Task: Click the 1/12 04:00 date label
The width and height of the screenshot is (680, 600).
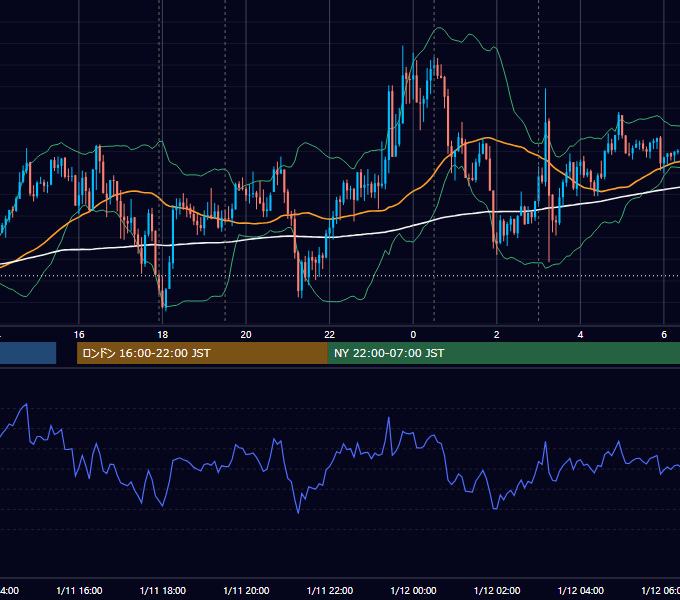Action: point(581,591)
